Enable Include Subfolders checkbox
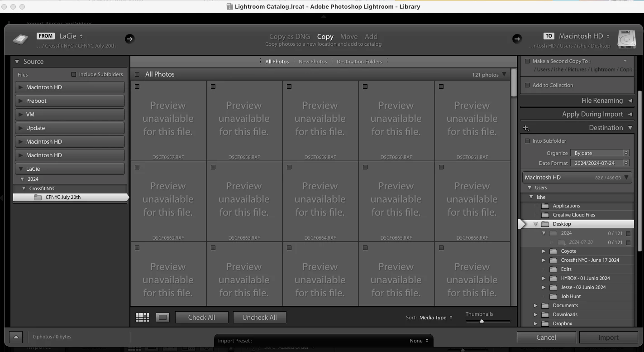Viewport: 644px width, 352px height. (x=74, y=74)
